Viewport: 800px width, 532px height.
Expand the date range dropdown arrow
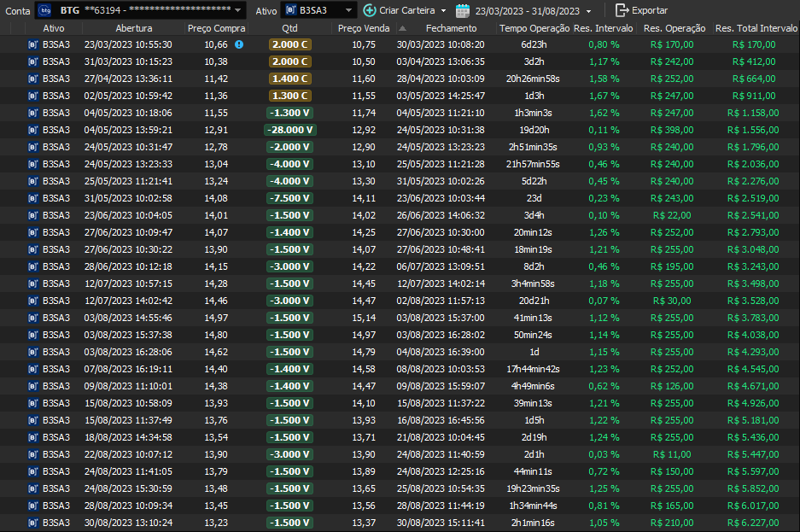click(x=588, y=11)
